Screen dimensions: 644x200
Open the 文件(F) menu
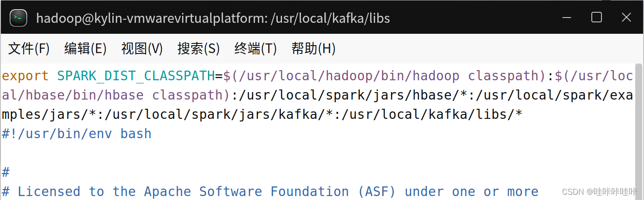click(29, 49)
